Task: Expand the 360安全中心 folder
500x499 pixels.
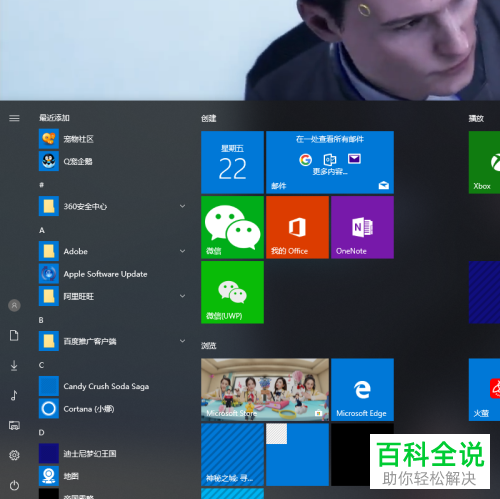Action: pos(182,206)
